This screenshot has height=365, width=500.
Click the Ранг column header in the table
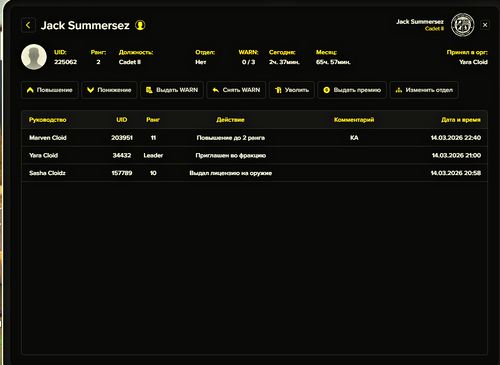click(153, 120)
